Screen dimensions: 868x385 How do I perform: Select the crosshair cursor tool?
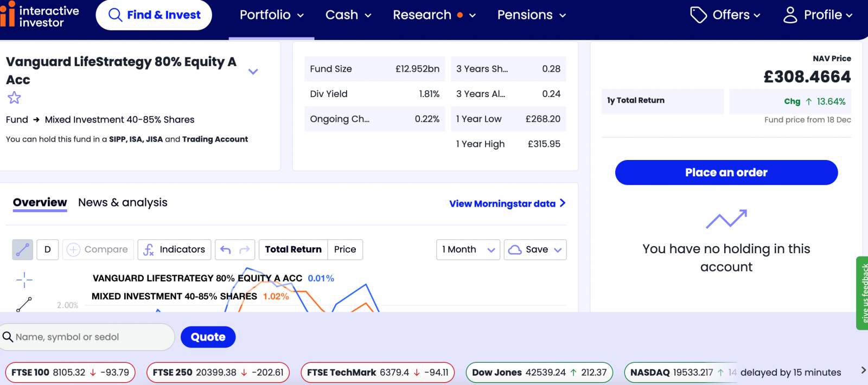24,280
